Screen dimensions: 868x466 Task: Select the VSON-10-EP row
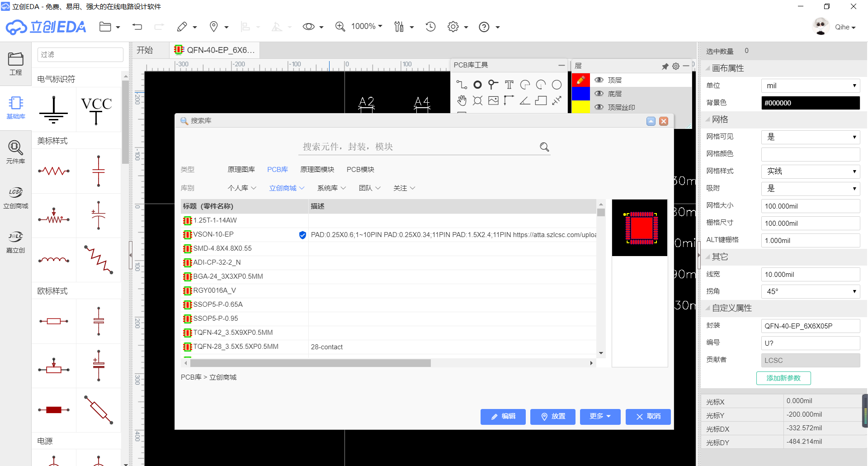point(389,234)
